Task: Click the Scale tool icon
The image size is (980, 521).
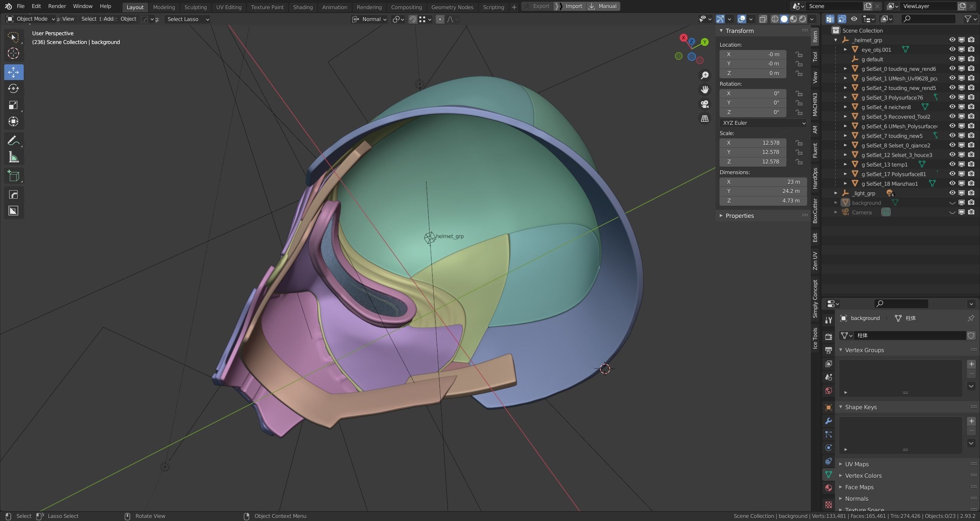Action: point(13,105)
